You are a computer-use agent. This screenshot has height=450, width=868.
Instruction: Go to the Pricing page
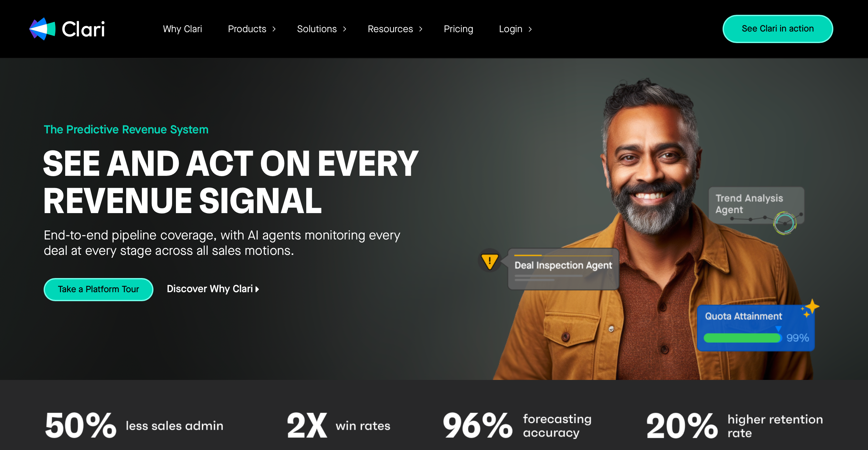[458, 29]
